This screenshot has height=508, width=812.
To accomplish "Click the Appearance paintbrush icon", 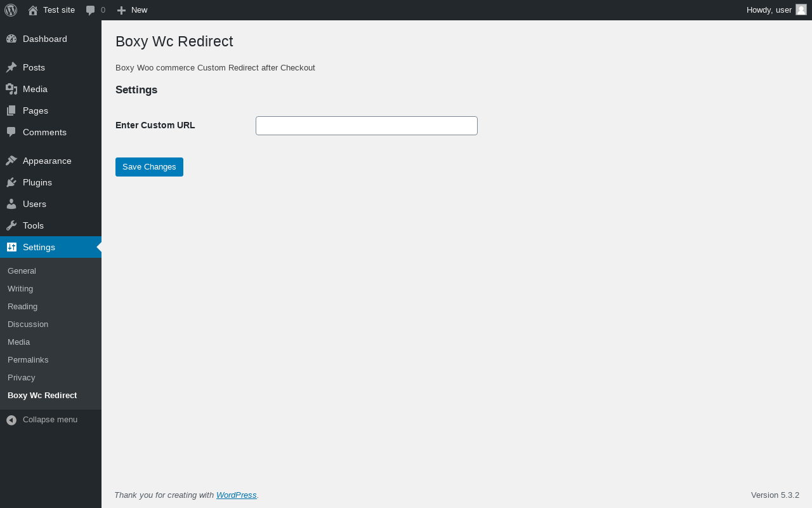I will [x=11, y=161].
